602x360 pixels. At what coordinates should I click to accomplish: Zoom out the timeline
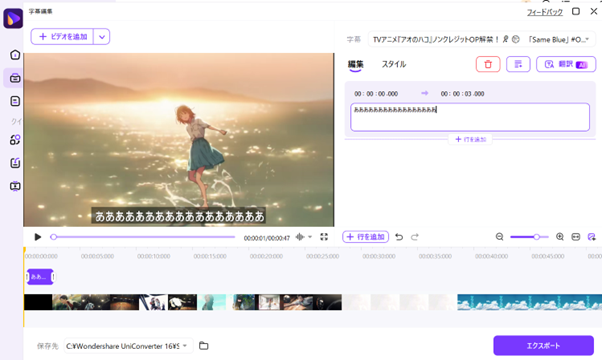pyautogui.click(x=499, y=237)
